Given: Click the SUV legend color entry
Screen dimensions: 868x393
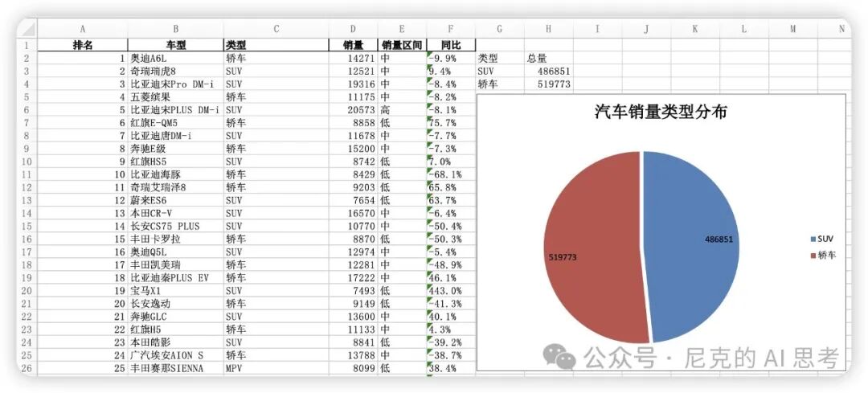Looking at the screenshot, I should click(x=822, y=239).
